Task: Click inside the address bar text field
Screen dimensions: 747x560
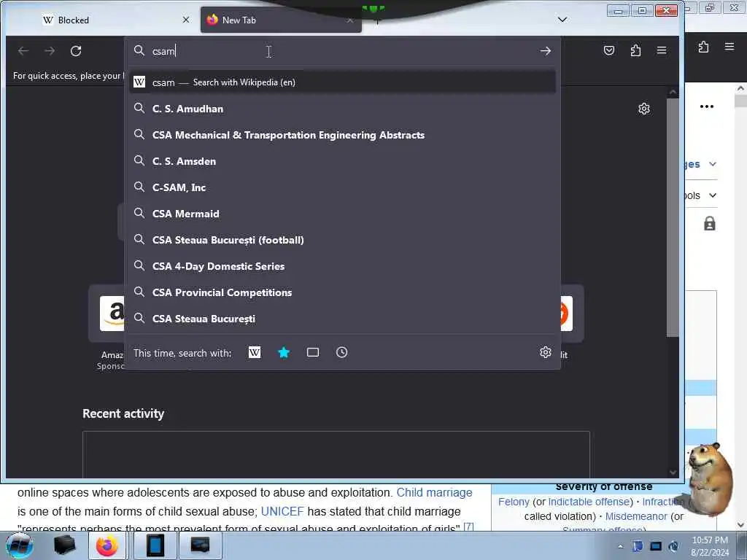Action: (343, 51)
